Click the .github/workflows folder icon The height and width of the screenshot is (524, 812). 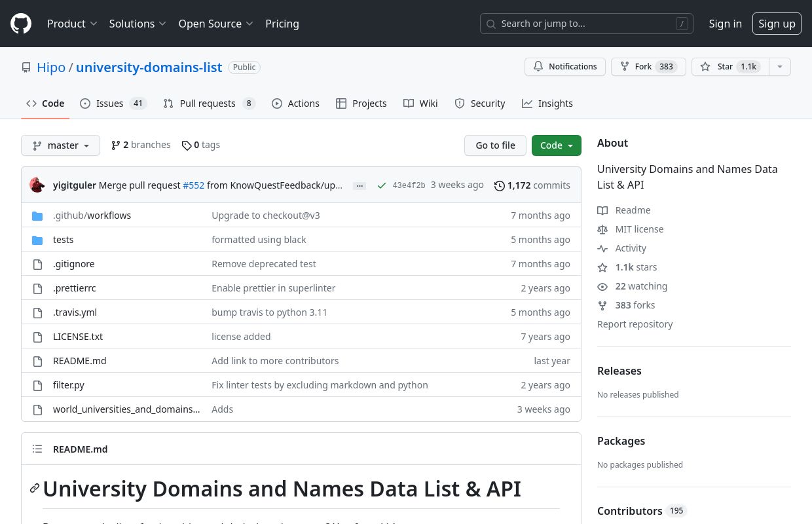37,215
